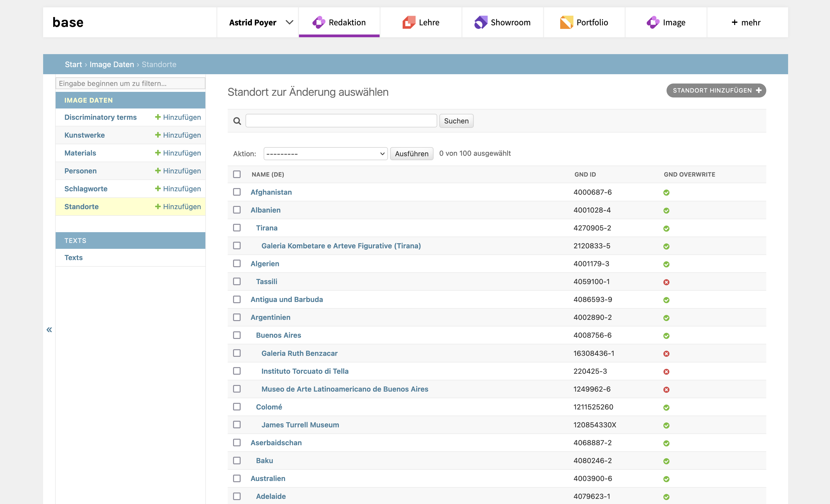This screenshot has height=504, width=830.
Task: Check the Algerien row checkbox
Action: point(237,263)
